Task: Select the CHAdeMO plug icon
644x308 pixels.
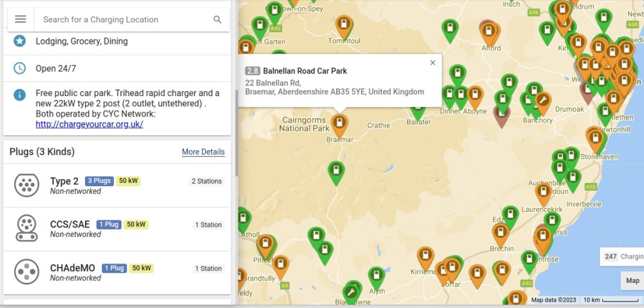Action: [x=26, y=273]
